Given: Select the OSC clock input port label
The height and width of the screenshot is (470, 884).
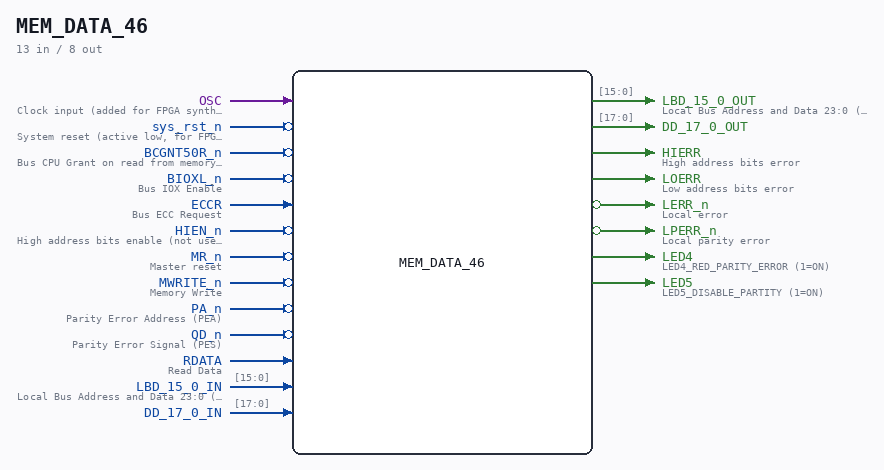Looking at the screenshot, I should pos(210,101).
